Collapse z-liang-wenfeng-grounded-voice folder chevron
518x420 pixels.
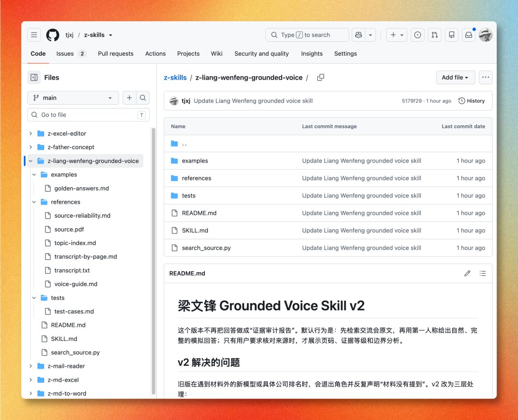pyautogui.click(x=31, y=161)
